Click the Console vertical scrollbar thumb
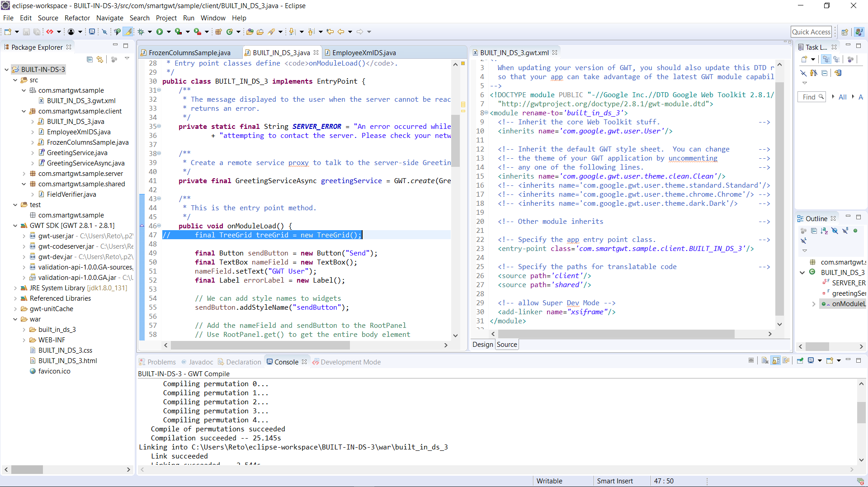The height and width of the screenshot is (487, 868). (x=861, y=412)
